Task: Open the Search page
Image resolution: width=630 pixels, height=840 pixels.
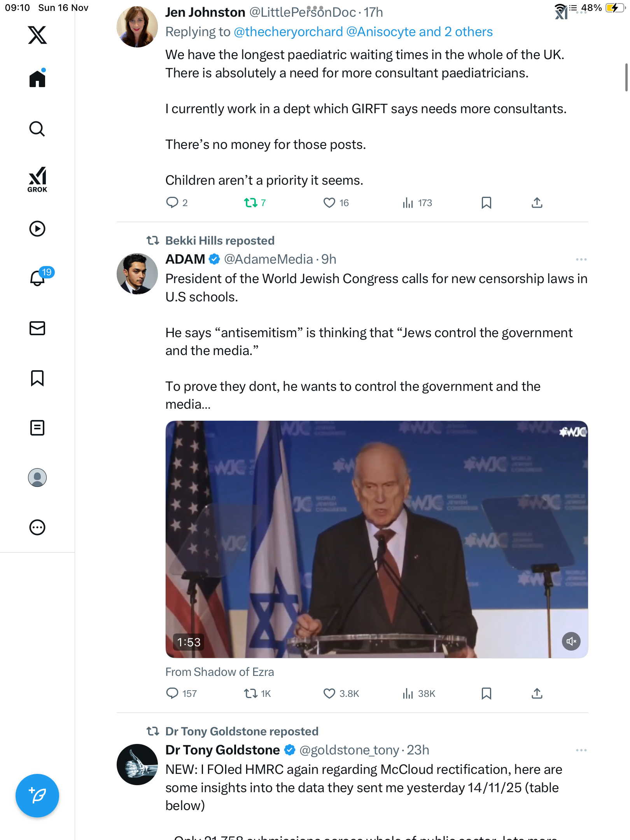Action: [x=37, y=129]
